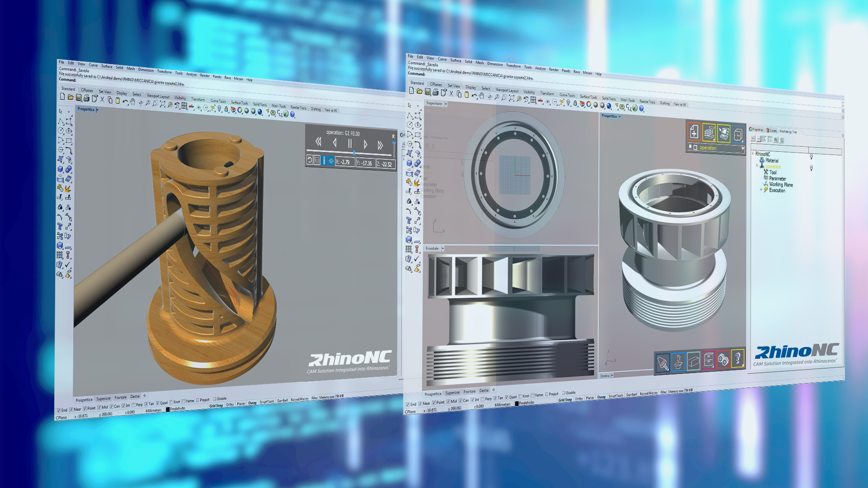Pause the simulation in the left window

pos(350,144)
